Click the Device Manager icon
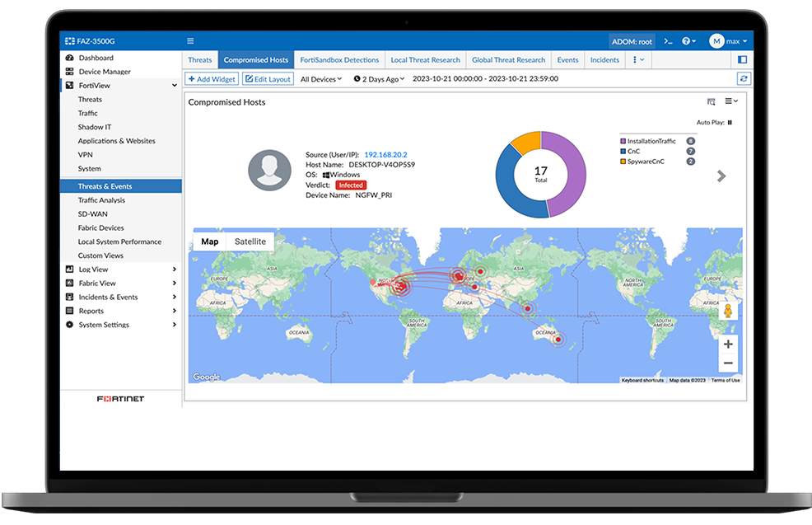 [69, 72]
